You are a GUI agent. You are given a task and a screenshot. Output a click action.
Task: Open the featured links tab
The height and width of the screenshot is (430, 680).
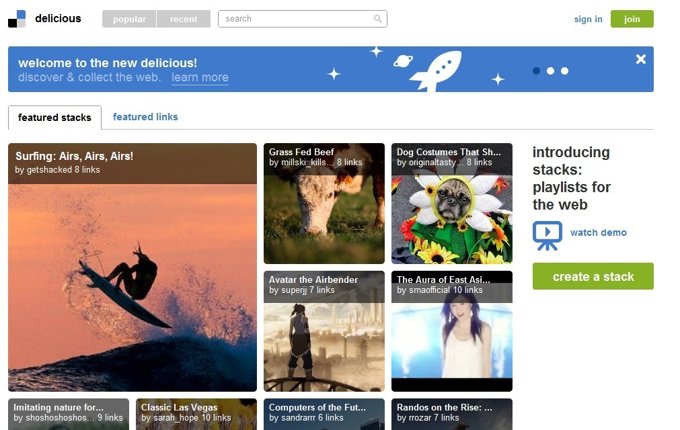pyautogui.click(x=145, y=117)
